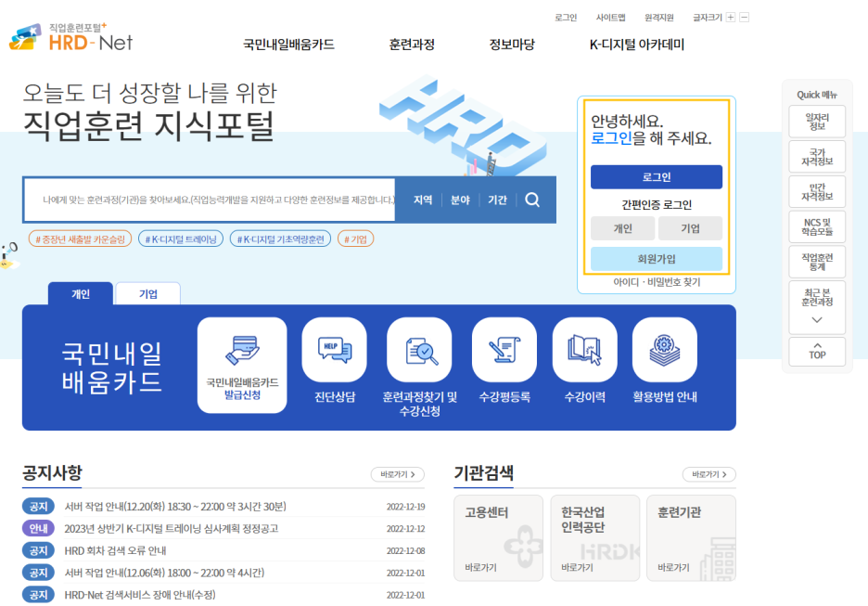
Task: Select #K-디지털 기초역량훈련 tag
Action: click(x=280, y=239)
